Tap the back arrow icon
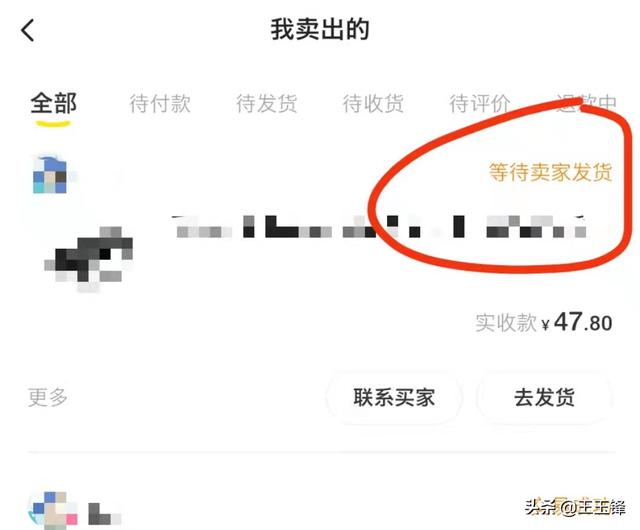The height and width of the screenshot is (530, 640). point(28,30)
